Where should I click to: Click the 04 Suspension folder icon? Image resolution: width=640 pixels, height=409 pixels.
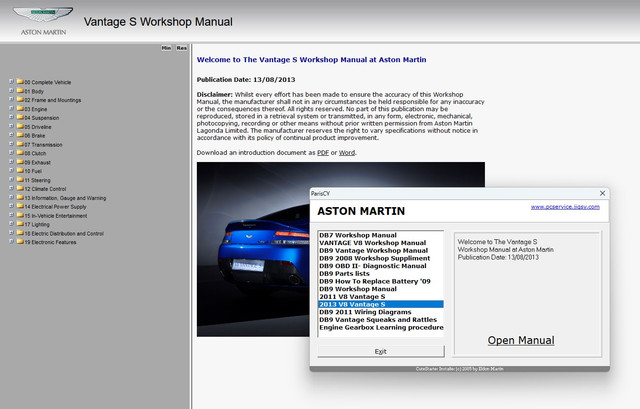[20, 118]
